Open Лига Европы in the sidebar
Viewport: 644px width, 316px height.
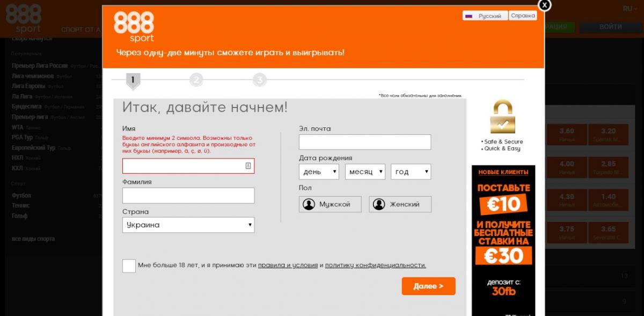click(x=28, y=86)
